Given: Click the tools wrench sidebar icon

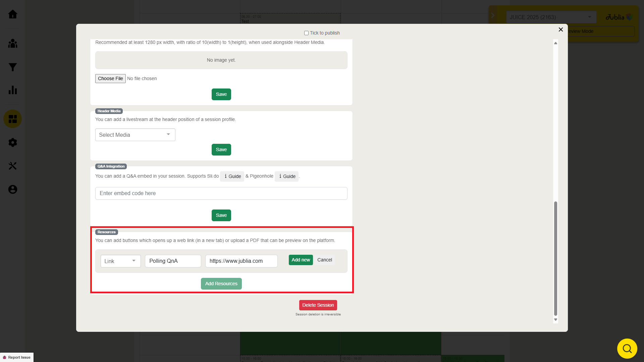Looking at the screenshot, I should click(x=13, y=166).
